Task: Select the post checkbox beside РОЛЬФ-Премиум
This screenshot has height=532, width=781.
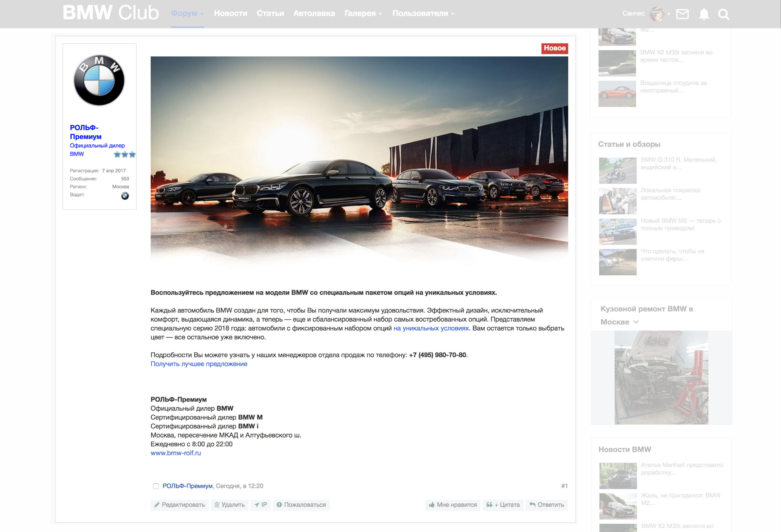Action: point(156,486)
